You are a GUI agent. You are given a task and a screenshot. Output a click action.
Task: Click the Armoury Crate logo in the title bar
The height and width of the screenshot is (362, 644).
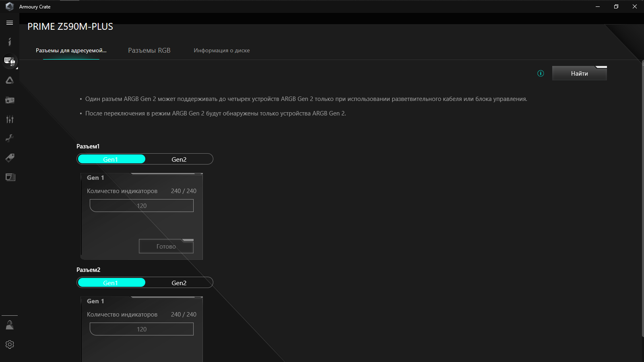click(x=10, y=6)
